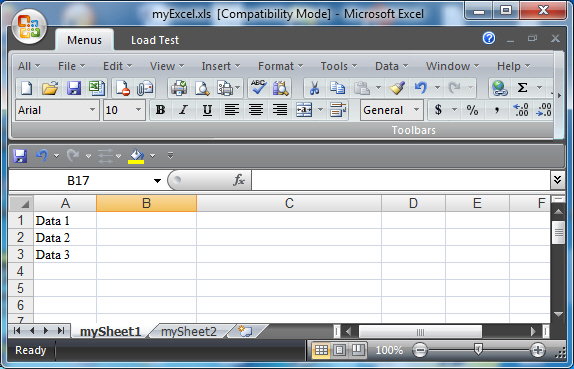The height and width of the screenshot is (369, 574).
Task: Toggle underline formatting
Action: (x=207, y=110)
